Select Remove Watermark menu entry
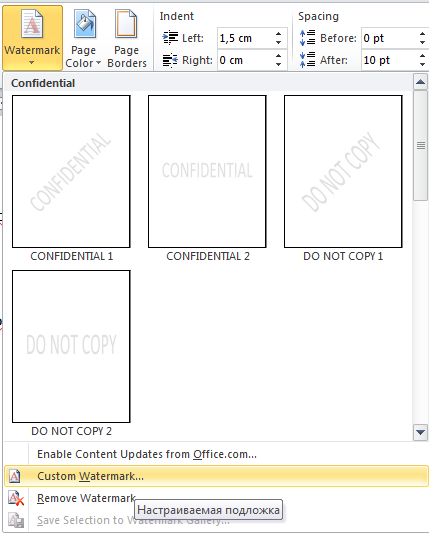Image resolution: width=429 pixels, height=533 pixels. 216,498
